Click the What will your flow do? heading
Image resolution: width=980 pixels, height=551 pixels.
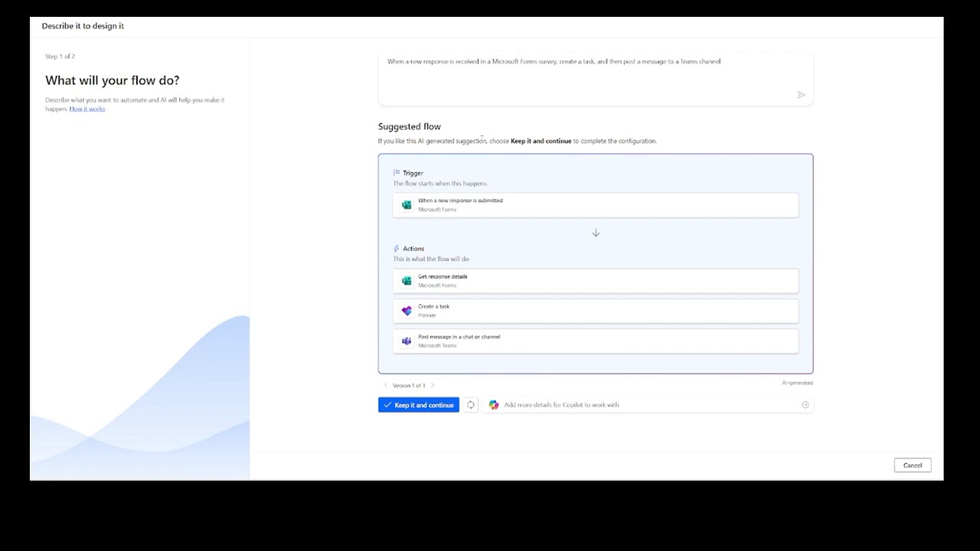[113, 80]
